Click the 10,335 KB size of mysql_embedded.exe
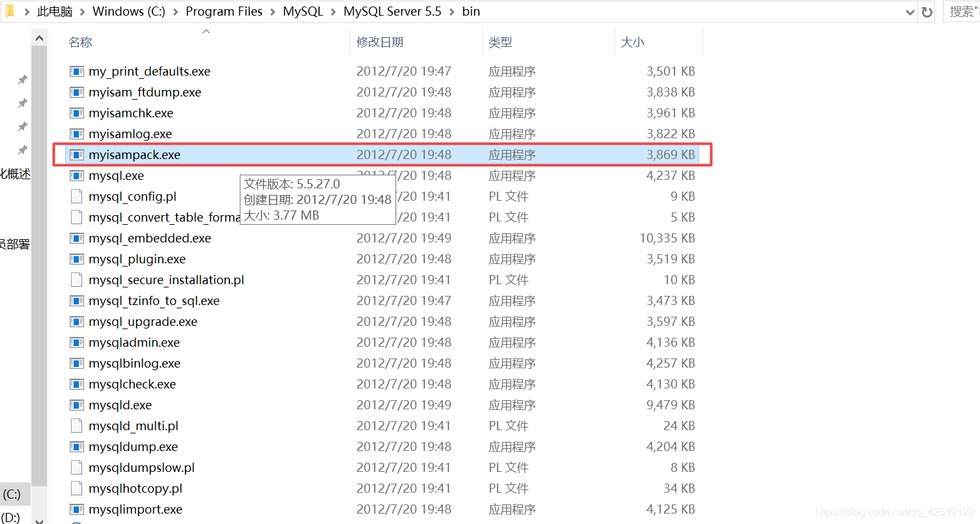The image size is (980, 524). [x=667, y=239]
